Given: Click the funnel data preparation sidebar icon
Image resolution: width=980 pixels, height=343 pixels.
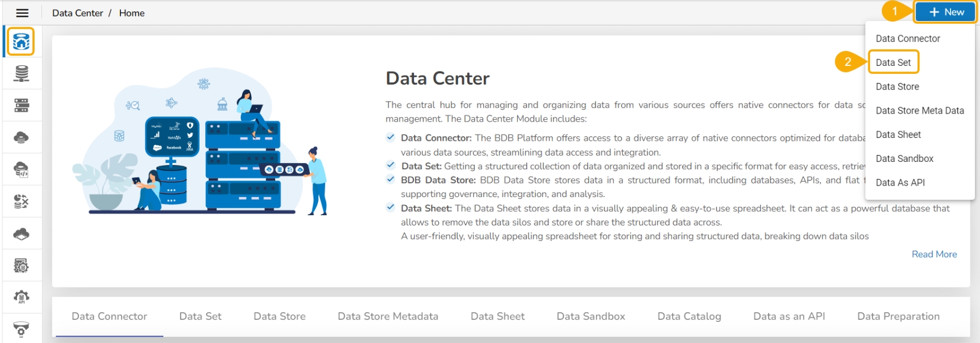Looking at the screenshot, I should tap(22, 329).
